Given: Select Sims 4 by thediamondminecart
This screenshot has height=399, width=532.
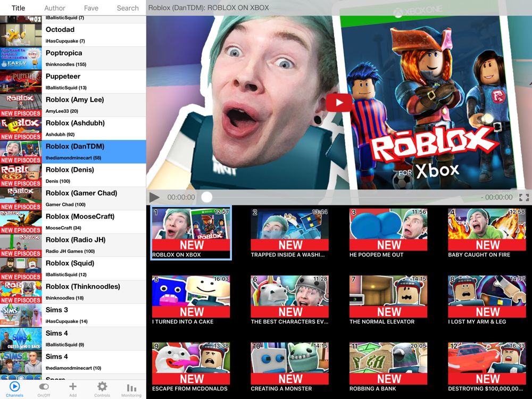Looking at the screenshot, I should click(73, 362).
